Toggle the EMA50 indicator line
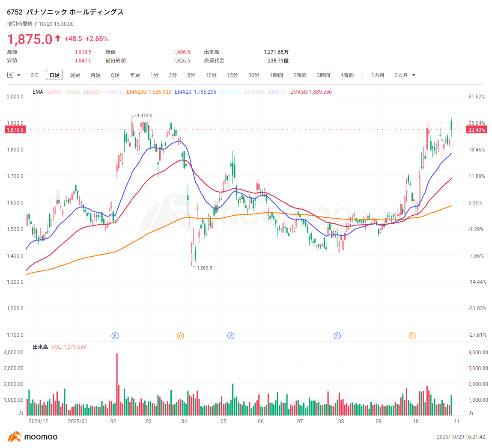Image resolution: width=492 pixels, height=448 pixels. pyautogui.click(x=311, y=92)
